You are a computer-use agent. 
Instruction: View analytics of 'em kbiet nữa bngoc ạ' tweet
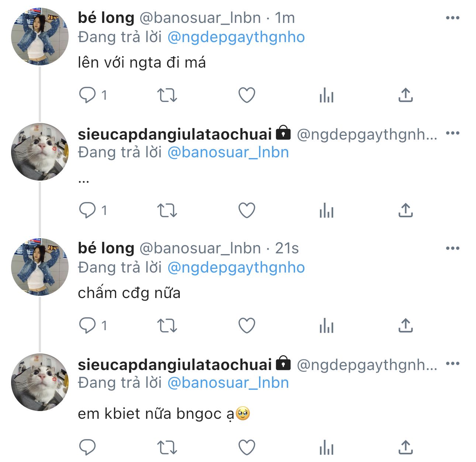pos(326,448)
